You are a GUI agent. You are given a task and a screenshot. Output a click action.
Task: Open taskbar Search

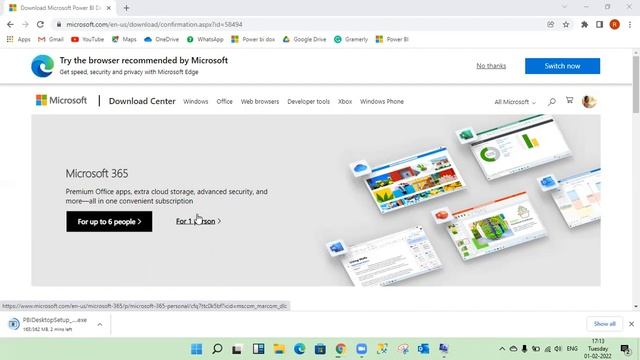217,349
